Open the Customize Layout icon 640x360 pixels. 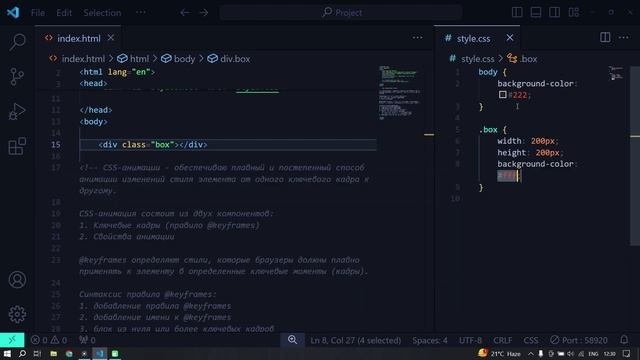574,12
